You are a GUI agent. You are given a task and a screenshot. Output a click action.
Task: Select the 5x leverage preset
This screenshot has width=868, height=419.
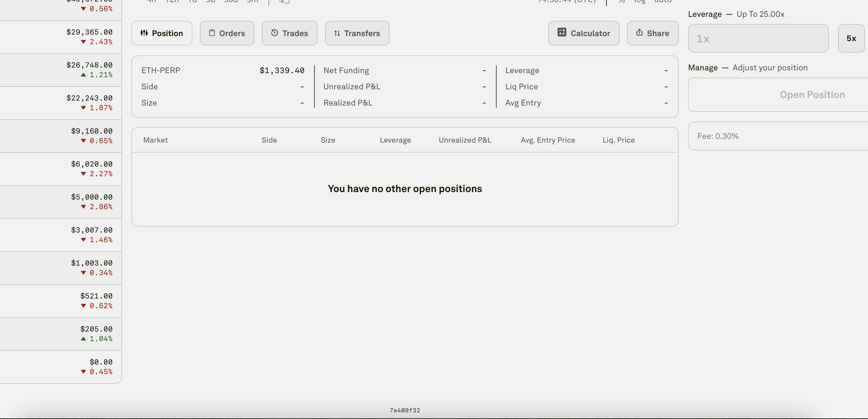(x=851, y=38)
